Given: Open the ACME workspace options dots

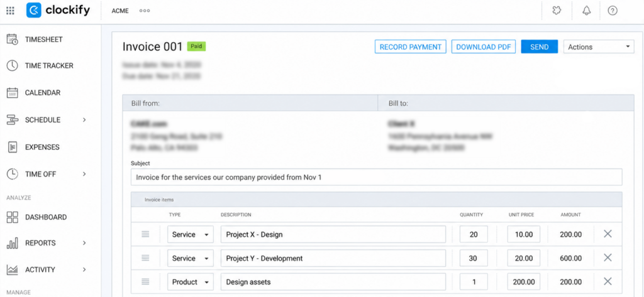Looking at the screenshot, I should [x=145, y=11].
